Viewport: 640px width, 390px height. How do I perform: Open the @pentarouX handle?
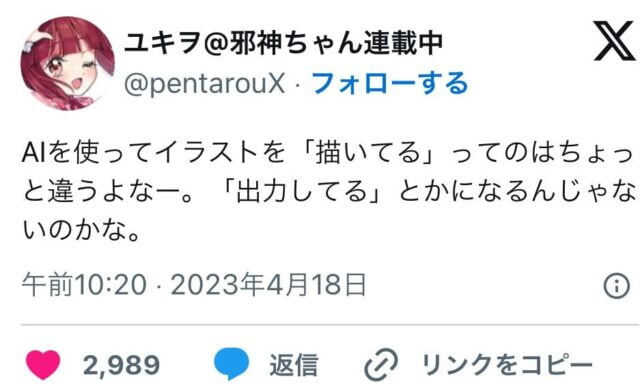click(204, 84)
